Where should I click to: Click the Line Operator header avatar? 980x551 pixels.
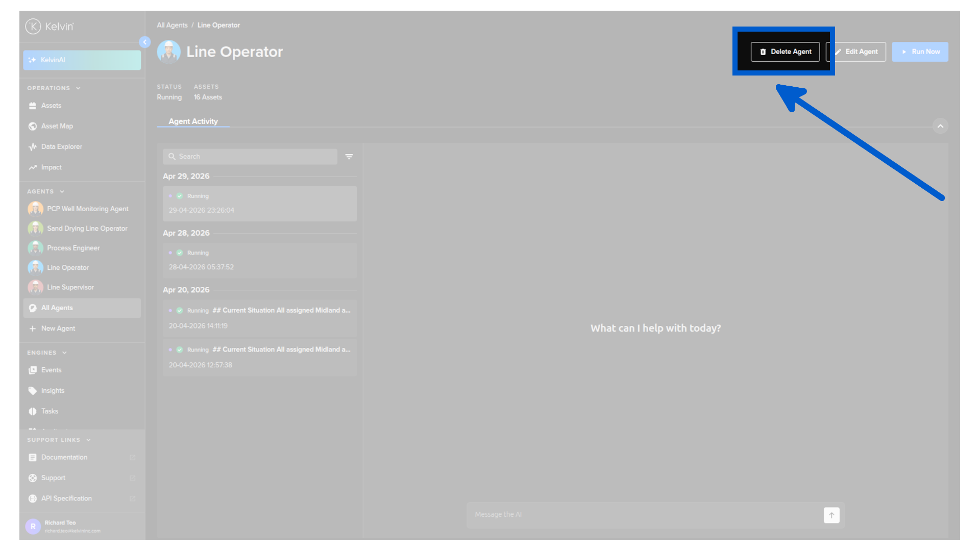169,52
